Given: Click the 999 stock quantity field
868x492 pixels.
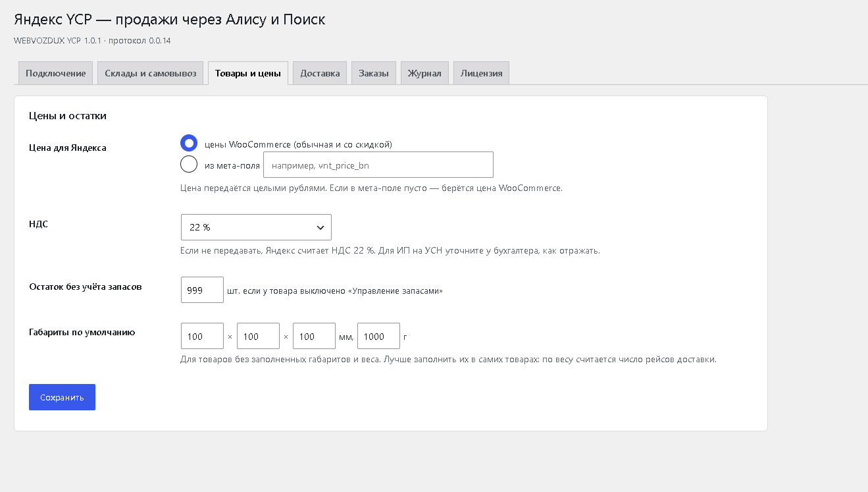Looking at the screenshot, I should 202,290.
